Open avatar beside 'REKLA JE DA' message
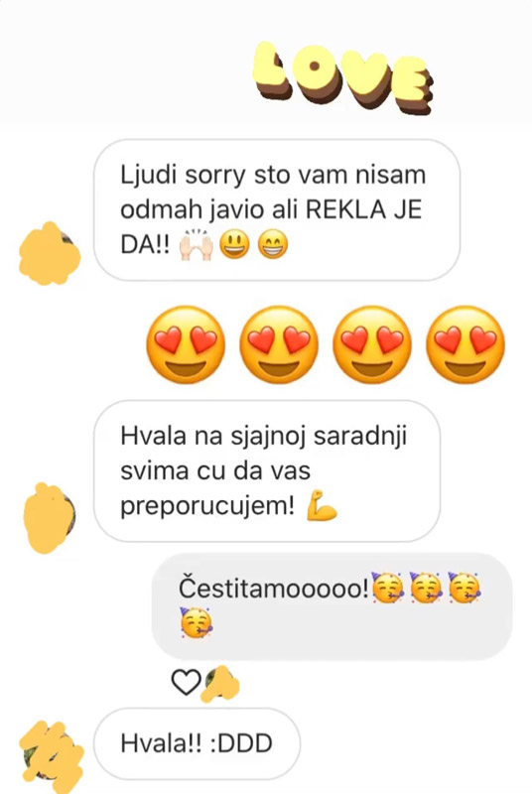This screenshot has width=532, height=794. 50,254
